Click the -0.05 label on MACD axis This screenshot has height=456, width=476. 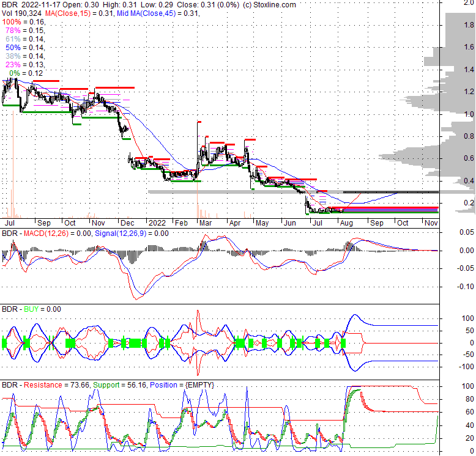coord(466,268)
